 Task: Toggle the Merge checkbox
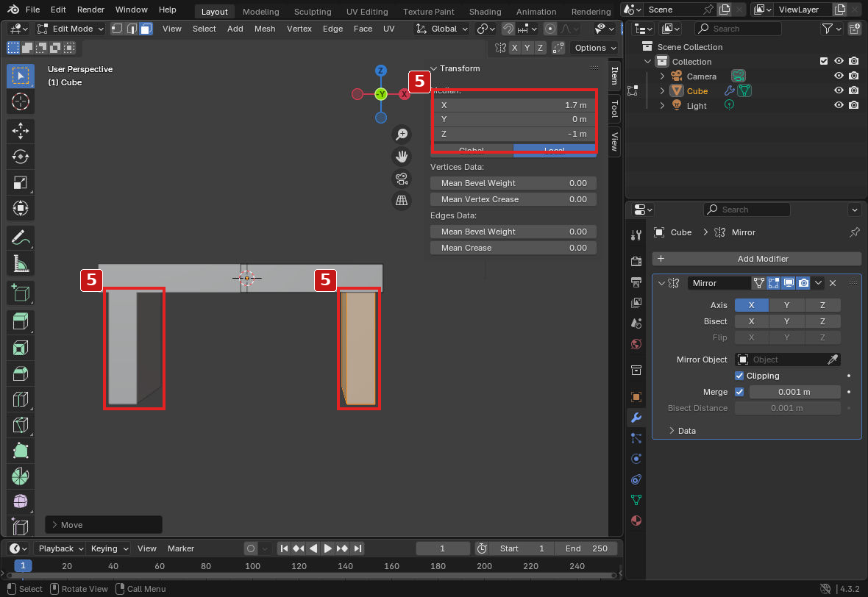point(739,392)
